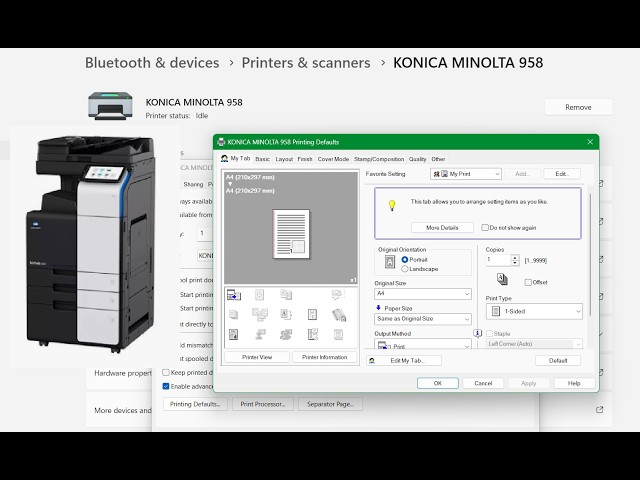The image size is (640, 480).
Task: Click the Edit... favorite setting button
Action: pyautogui.click(x=562, y=174)
